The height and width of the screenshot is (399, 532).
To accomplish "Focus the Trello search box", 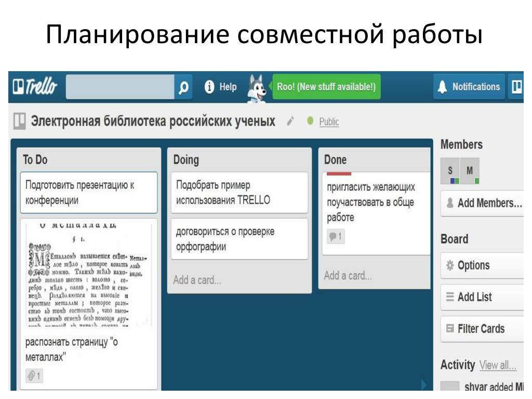I will pos(120,87).
